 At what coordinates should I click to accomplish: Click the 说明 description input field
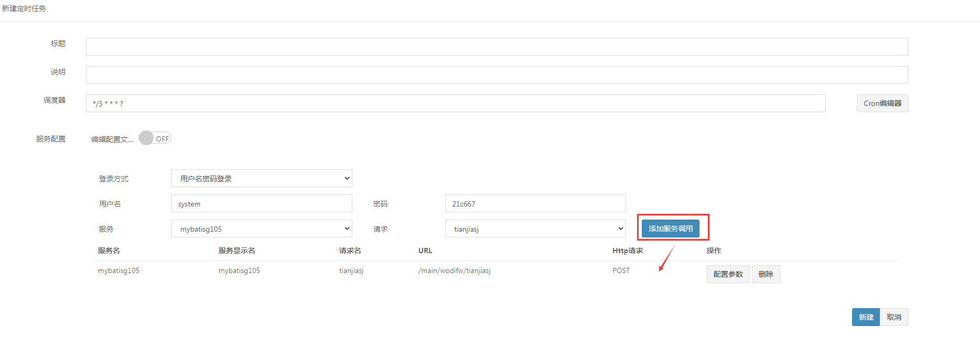pos(497,75)
